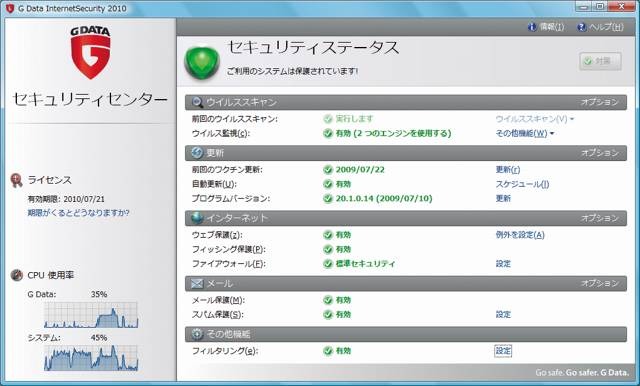Open the ウイルススキャン(V) dropdown
The width and height of the screenshot is (640, 386).
coord(535,119)
